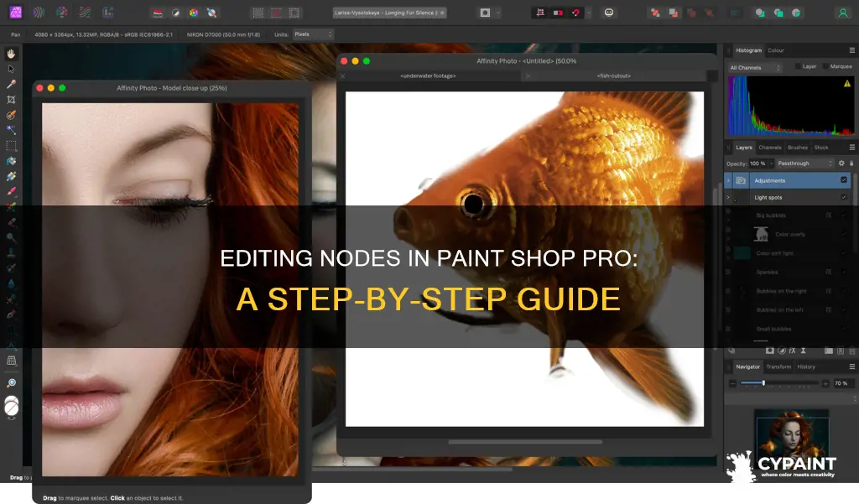Switch to the Liquify persona
859x504 pixels.
(x=39, y=12)
